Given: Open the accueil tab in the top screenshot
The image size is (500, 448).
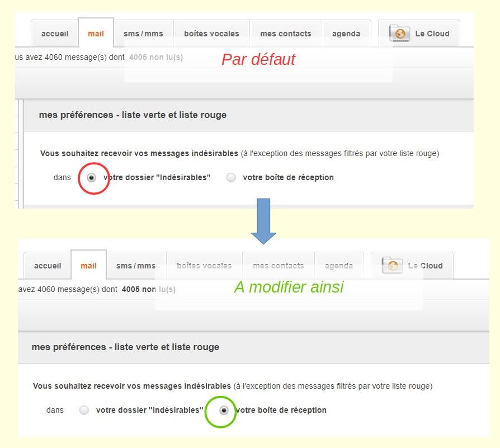Looking at the screenshot, I should [55, 34].
